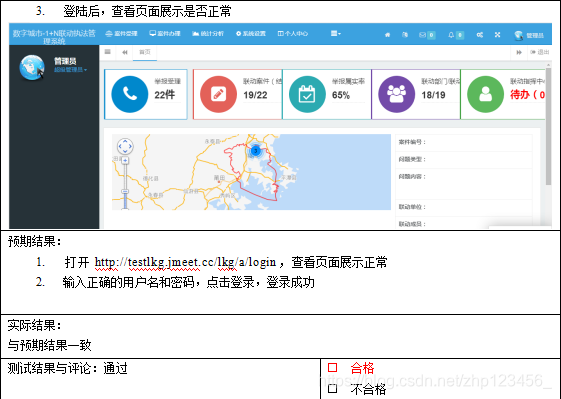The width and height of the screenshot is (561, 399).
Task: Click the 与预期结果一致 text
Action: click(49, 345)
